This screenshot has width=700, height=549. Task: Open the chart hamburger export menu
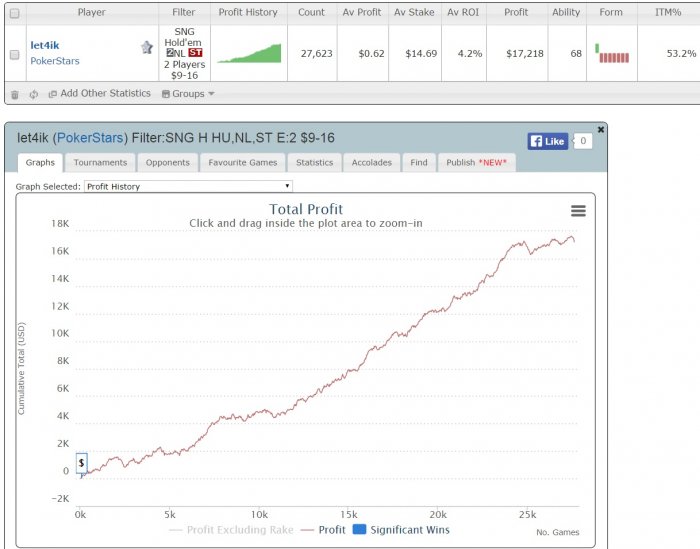(x=578, y=211)
